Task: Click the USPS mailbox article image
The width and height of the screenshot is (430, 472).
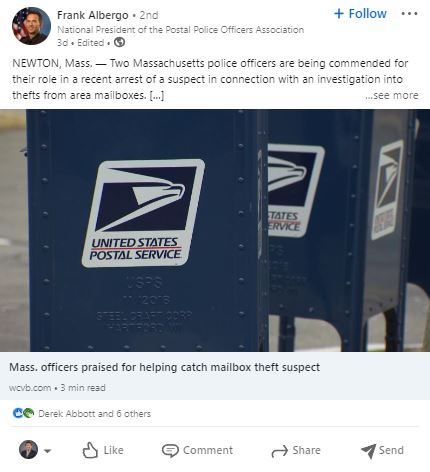Action: (215, 230)
